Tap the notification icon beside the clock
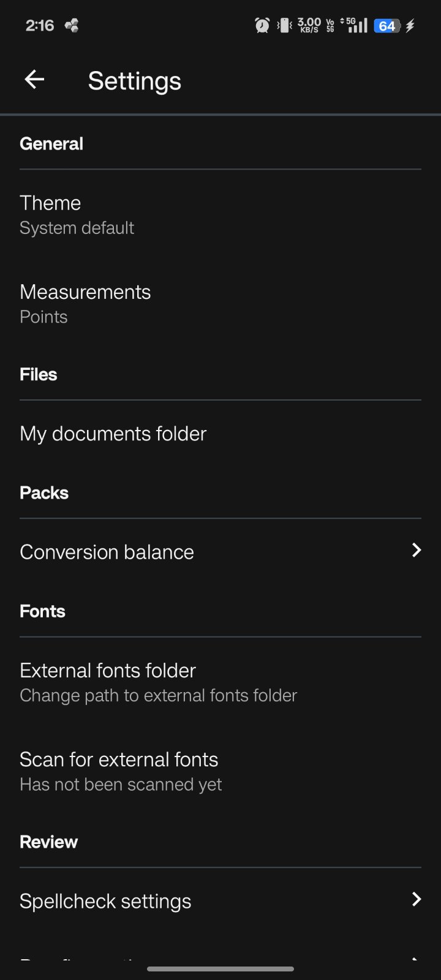This screenshot has height=980, width=441. point(72,26)
